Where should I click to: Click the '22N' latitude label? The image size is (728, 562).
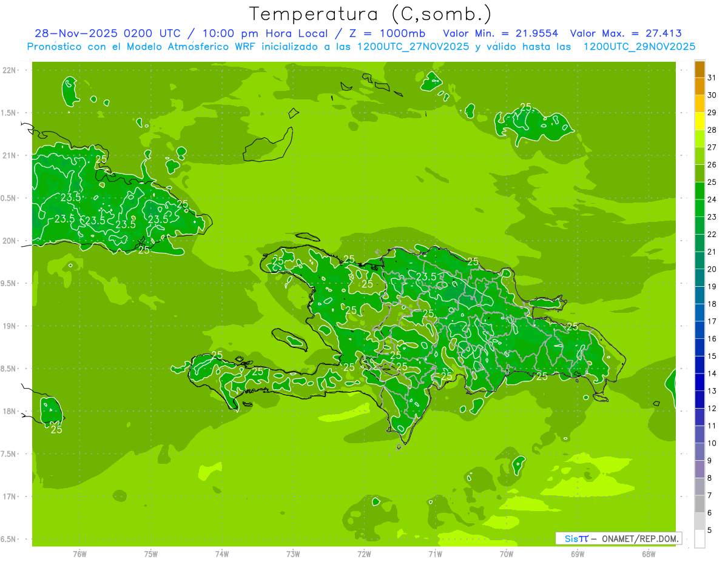(x=10, y=70)
